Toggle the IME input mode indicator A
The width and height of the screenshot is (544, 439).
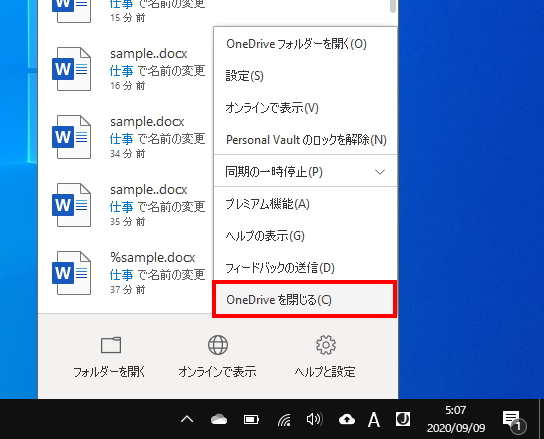pyautogui.click(x=374, y=420)
